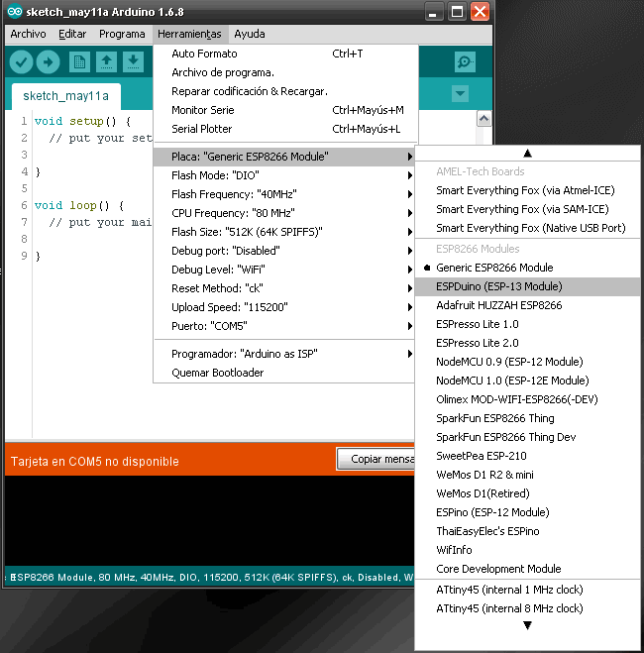Choose ESPDuino (ESP-13 Module) board
The height and width of the screenshot is (653, 644).
(x=498, y=286)
